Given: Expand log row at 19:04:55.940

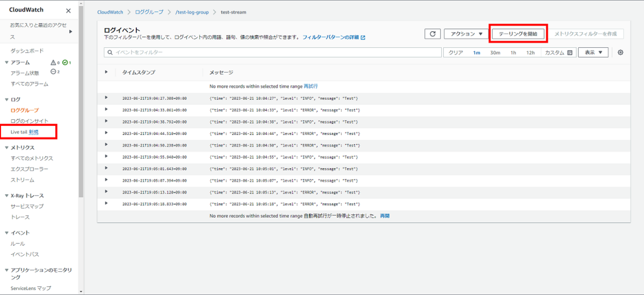Looking at the screenshot, I should tap(106, 156).
